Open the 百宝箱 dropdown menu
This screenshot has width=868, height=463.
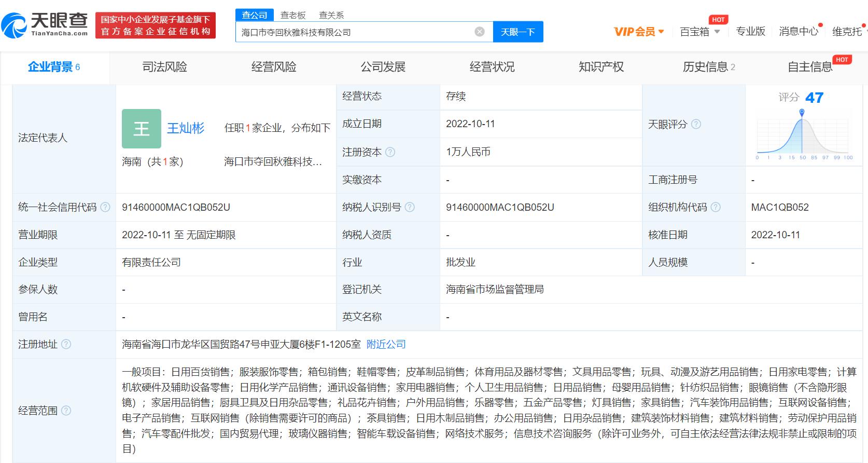[700, 32]
